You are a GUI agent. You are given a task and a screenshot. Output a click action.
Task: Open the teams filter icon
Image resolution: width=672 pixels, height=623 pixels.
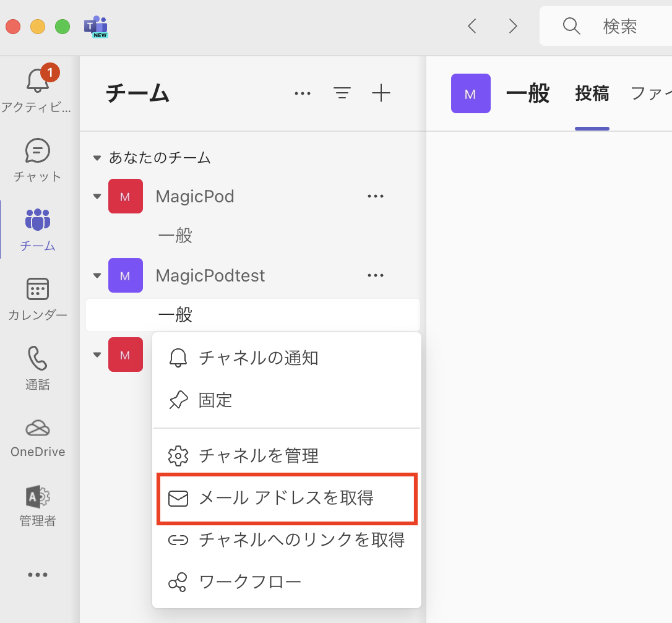(342, 93)
